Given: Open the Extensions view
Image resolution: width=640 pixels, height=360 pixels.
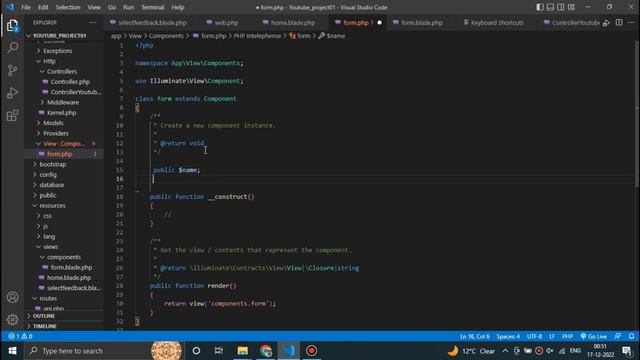Looking at the screenshot, I should pos(12,115).
